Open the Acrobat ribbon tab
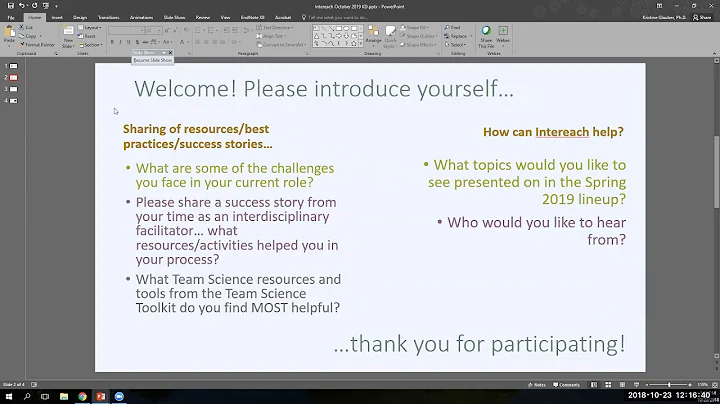This screenshot has width=720, height=404. (283, 17)
